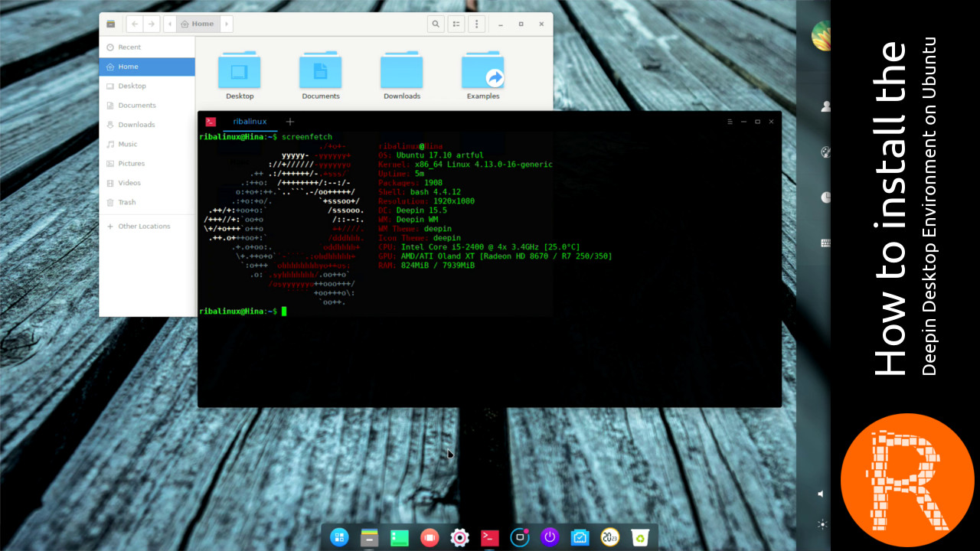Open Accounts settings in side panel
This screenshot has height=551, width=980.
pyautogui.click(x=826, y=106)
